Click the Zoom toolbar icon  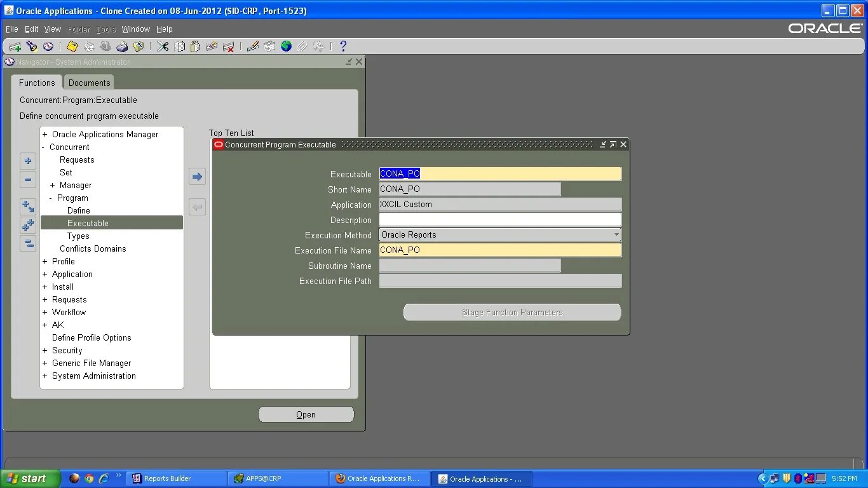[x=269, y=46]
